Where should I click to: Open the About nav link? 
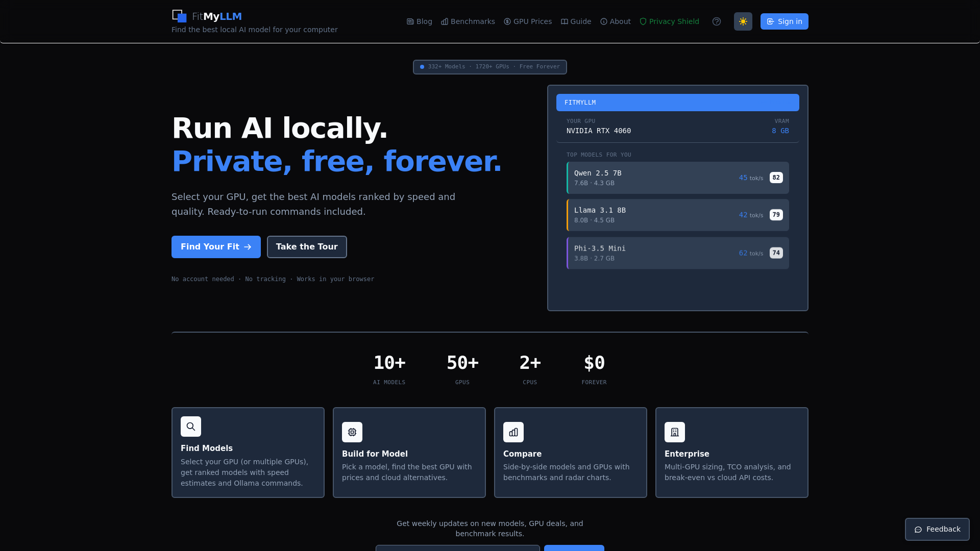pyautogui.click(x=616, y=21)
